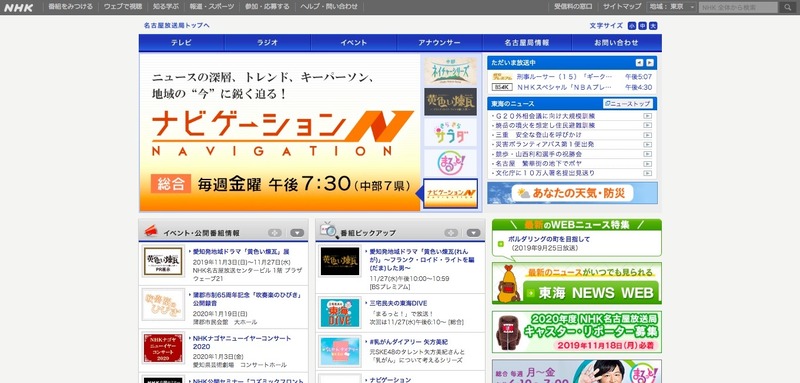Play video for 競歩・山西利和選手の祝勝会
Viewport: 800px width, 383px height.
point(647,154)
